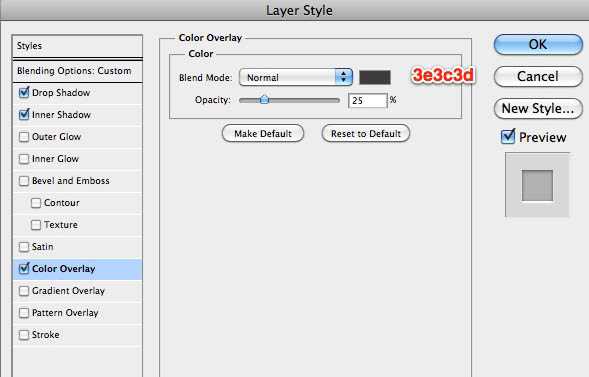Tick the Inner Glow checkbox
589x377 pixels.
pos(24,159)
